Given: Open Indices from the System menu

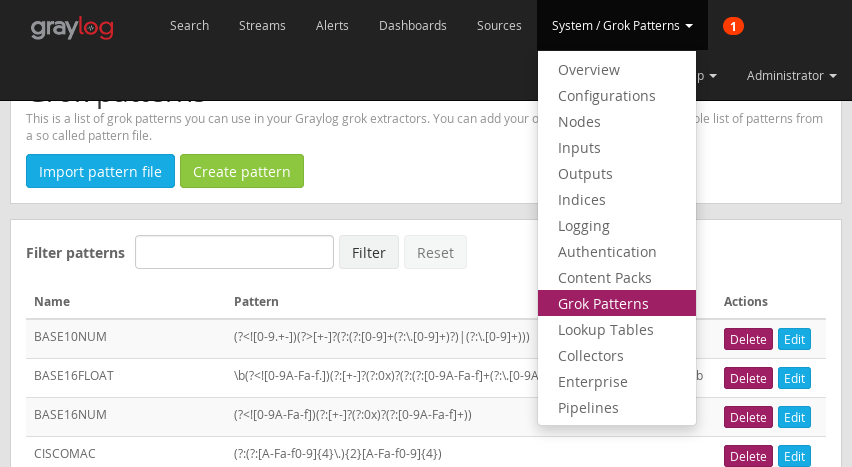Looking at the screenshot, I should click(581, 200).
